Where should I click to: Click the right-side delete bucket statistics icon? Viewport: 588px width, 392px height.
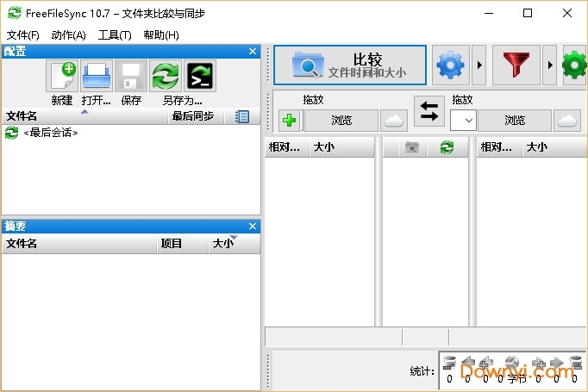click(575, 363)
